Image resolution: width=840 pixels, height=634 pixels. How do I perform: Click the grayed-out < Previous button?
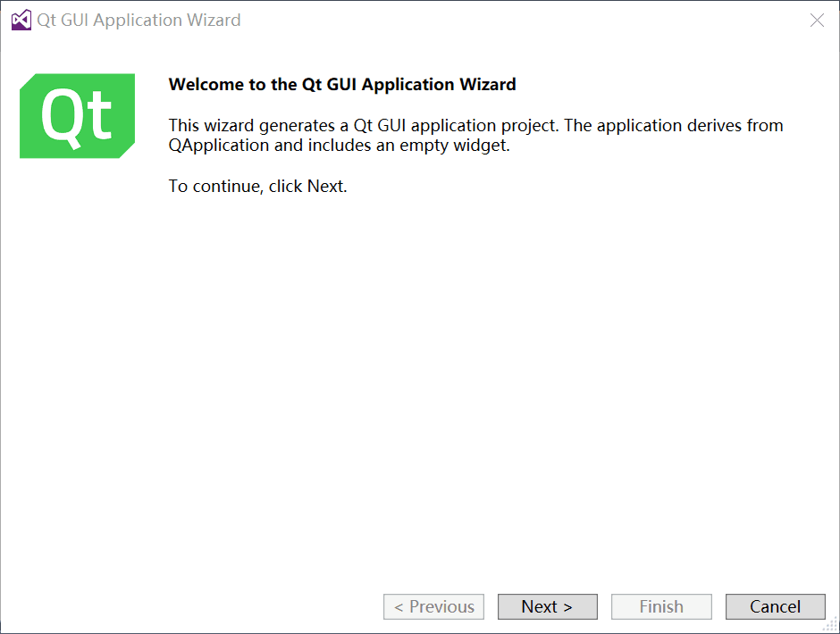pos(434,607)
